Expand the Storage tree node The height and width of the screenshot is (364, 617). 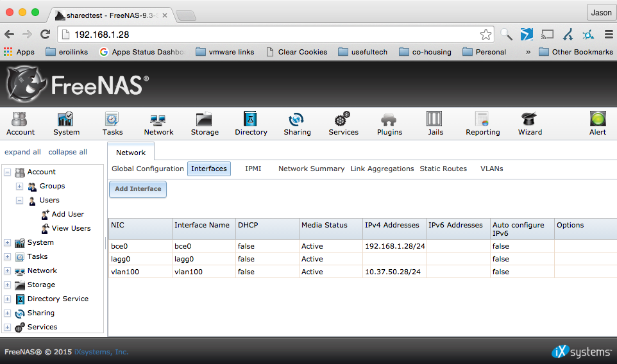[7, 285]
